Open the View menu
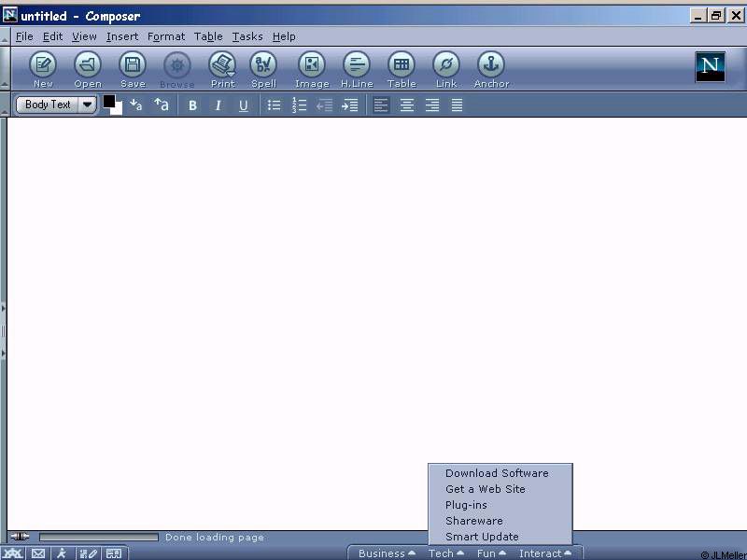Viewport: 747px width, 560px height. point(84,36)
